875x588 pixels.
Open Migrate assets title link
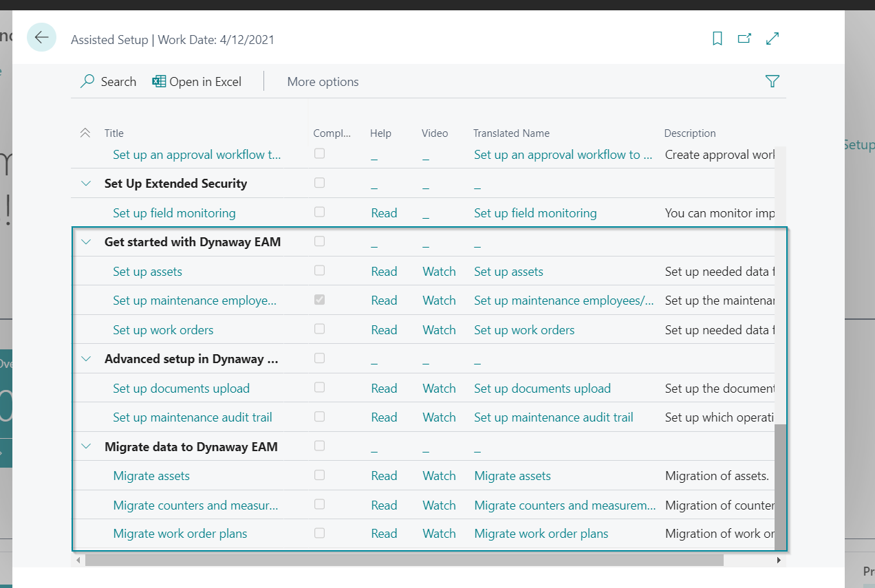point(151,476)
